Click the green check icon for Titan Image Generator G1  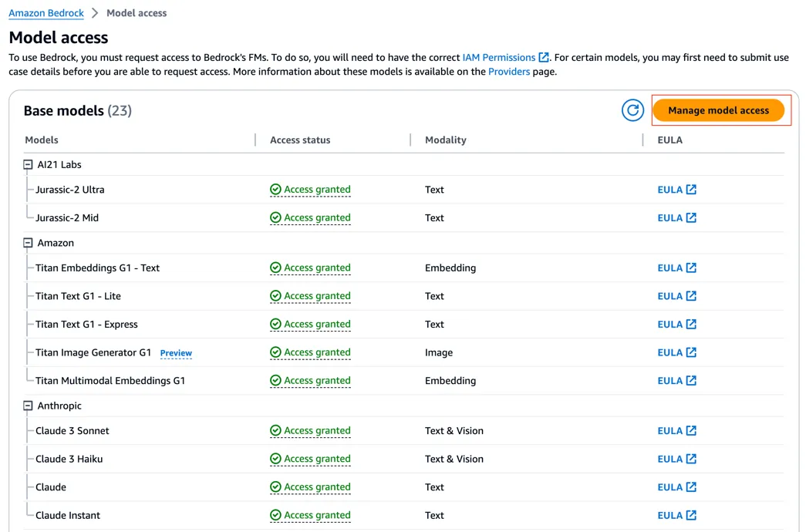click(x=275, y=352)
